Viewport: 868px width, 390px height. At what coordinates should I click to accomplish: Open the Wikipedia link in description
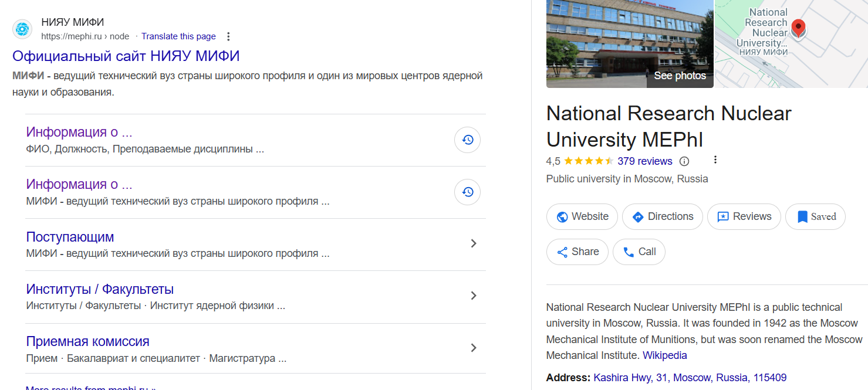tap(665, 355)
